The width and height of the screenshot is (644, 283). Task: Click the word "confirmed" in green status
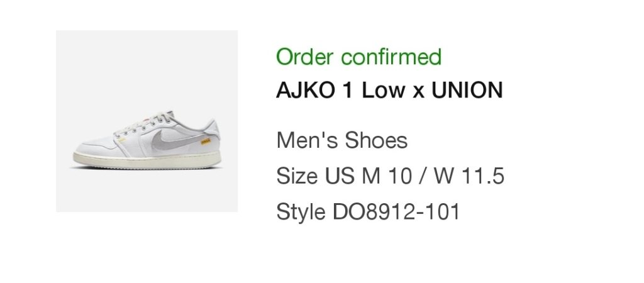[392, 57]
